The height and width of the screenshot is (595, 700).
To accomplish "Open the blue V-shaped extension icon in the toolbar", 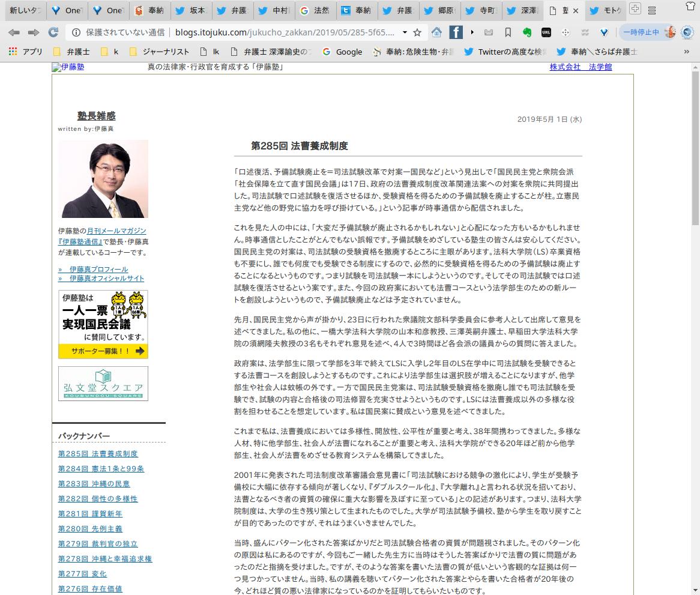I will [604, 32].
